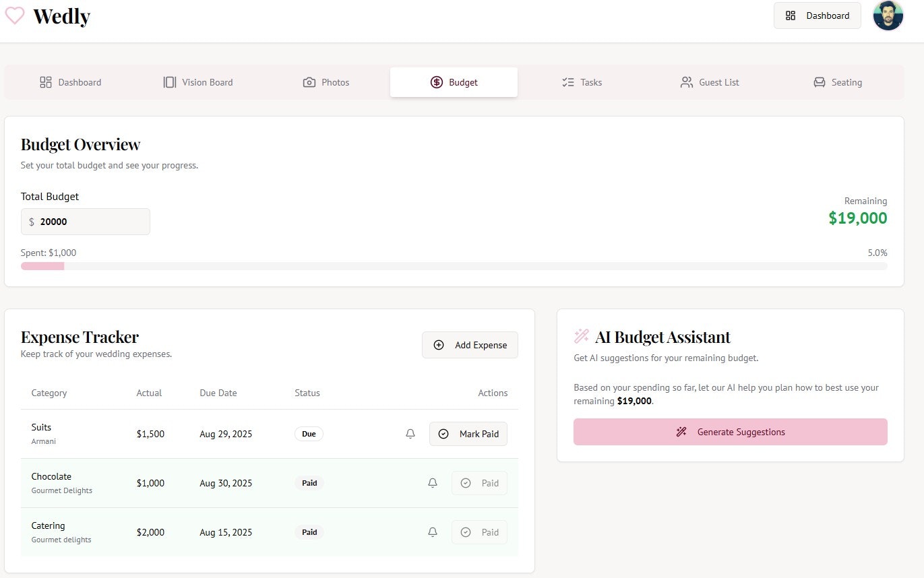
Task: Click the dollar sign in budget field
Action: point(32,222)
